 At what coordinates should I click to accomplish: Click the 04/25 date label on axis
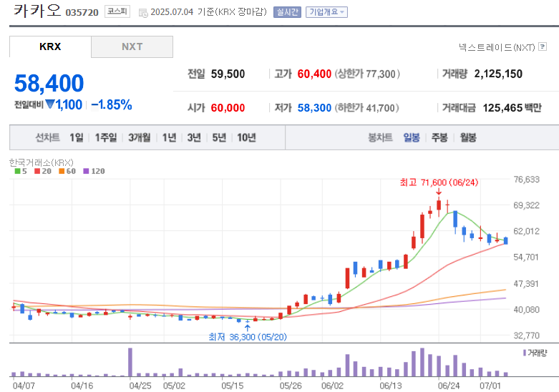(x=140, y=386)
